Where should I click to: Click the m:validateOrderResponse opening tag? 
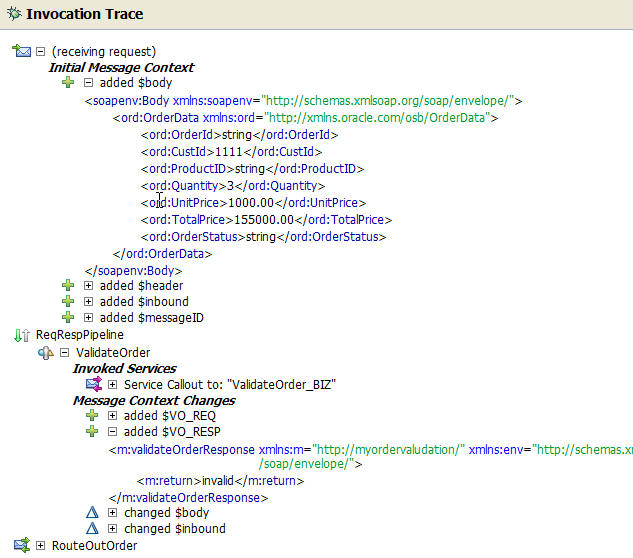(370, 457)
